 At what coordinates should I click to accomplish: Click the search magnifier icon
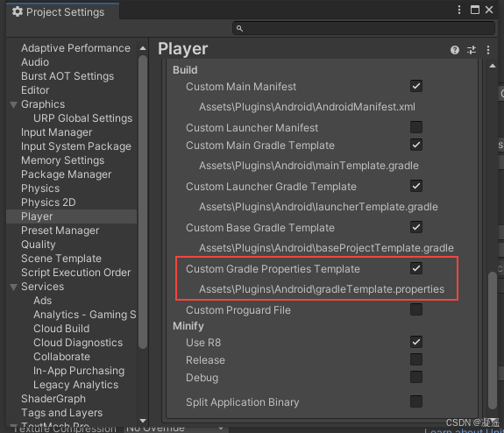click(239, 29)
